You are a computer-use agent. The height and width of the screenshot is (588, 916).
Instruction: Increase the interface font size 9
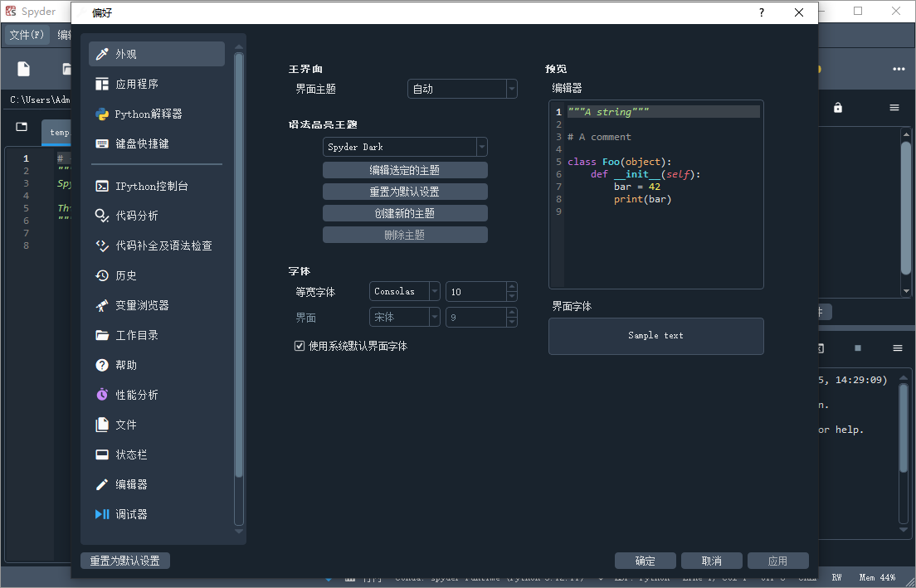512,313
